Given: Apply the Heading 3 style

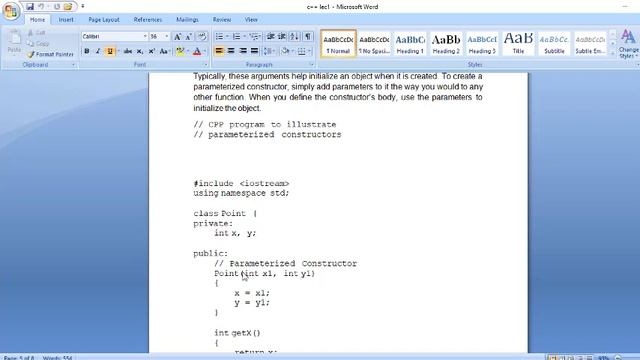Looking at the screenshot, I should [x=482, y=43].
